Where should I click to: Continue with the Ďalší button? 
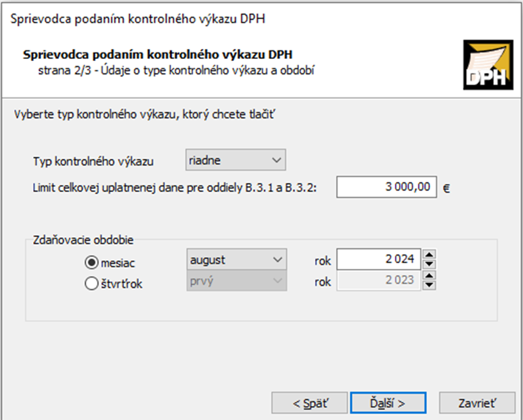(388, 402)
